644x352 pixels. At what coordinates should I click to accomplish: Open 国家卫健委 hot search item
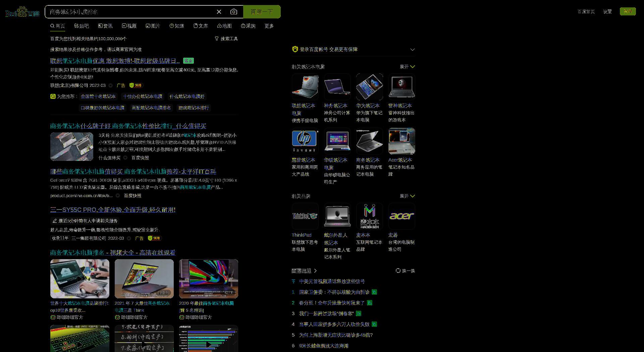click(334, 292)
